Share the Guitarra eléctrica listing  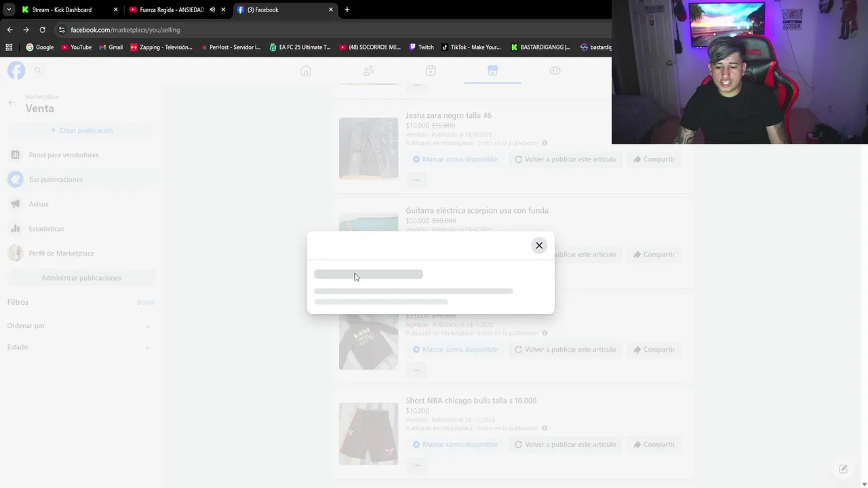(654, 254)
